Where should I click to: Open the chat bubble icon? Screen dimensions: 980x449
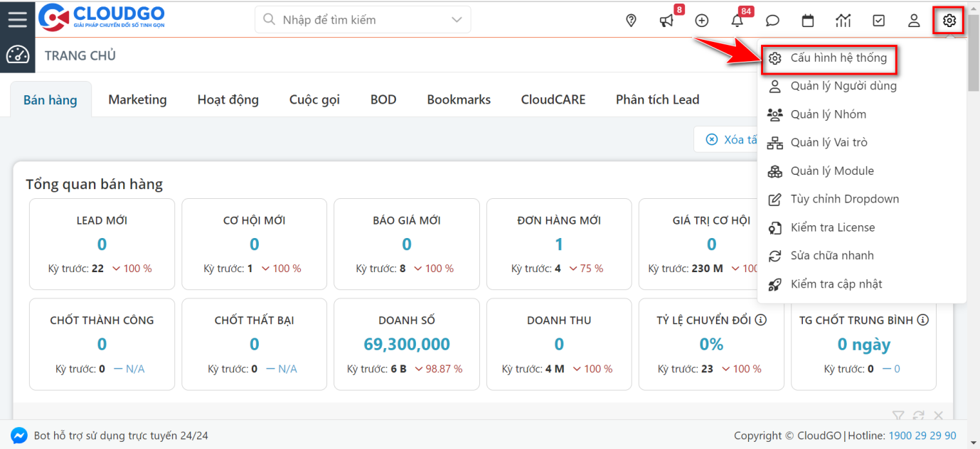coord(772,21)
